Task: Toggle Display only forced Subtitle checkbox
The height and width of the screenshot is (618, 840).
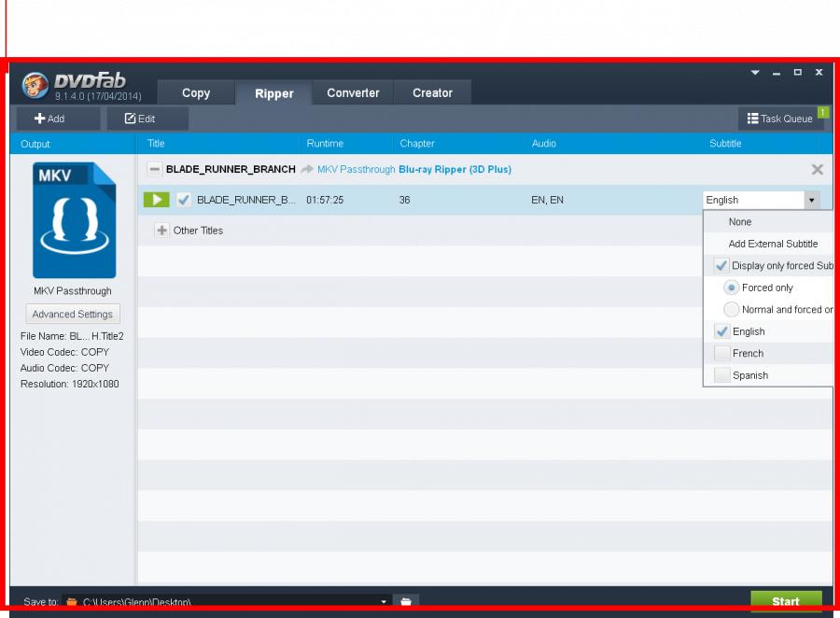Action: point(721,265)
